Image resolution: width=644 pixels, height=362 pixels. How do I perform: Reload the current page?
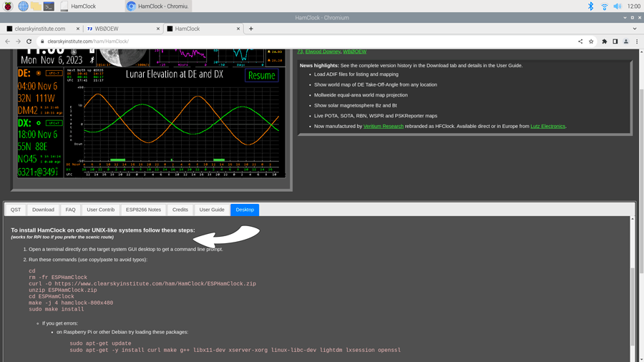[29, 41]
